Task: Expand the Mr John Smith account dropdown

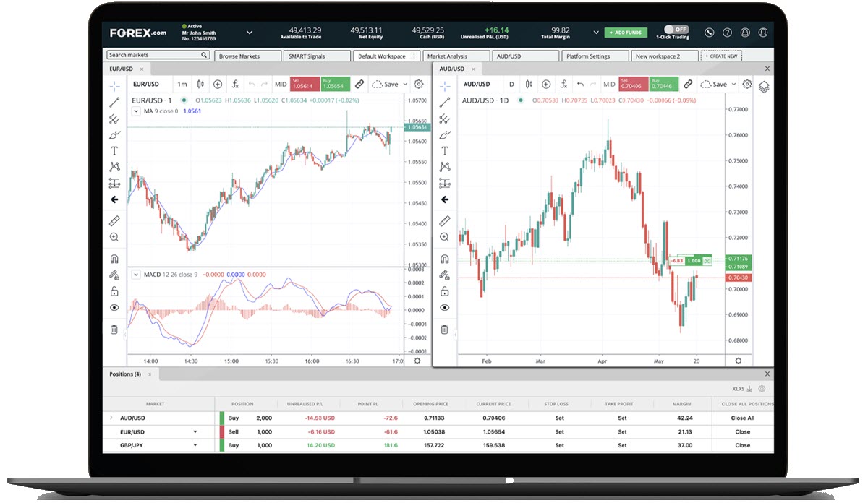Action: pyautogui.click(x=250, y=33)
